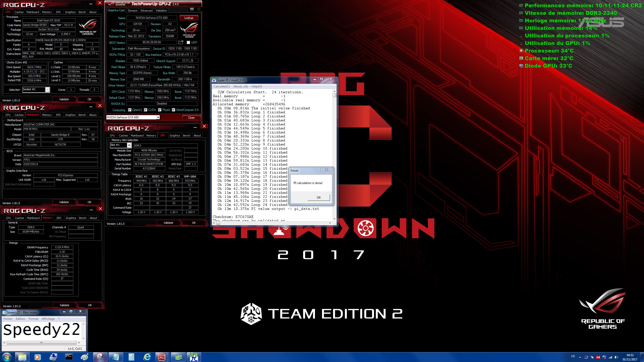Open the Format menu in Notepad
This screenshot has height=362, width=644.
coord(33,319)
